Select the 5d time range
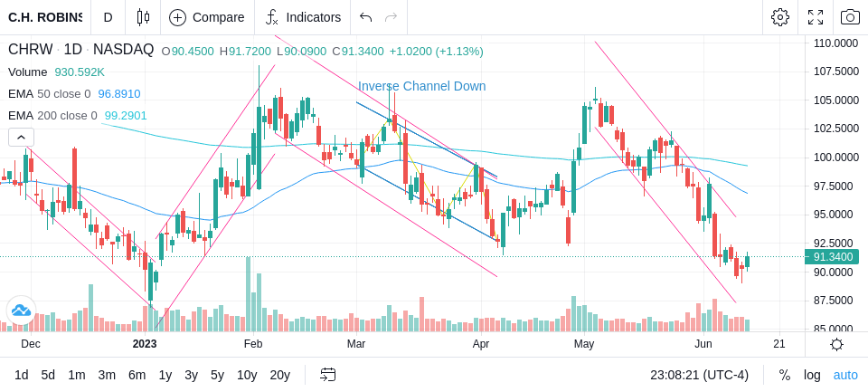The image size is (868, 392). 48,375
